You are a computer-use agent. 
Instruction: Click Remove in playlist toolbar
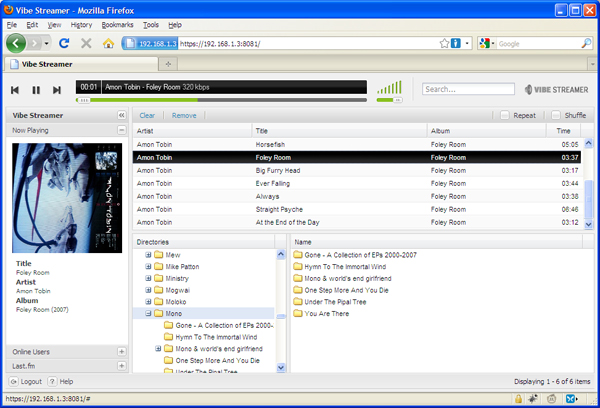[x=184, y=115]
